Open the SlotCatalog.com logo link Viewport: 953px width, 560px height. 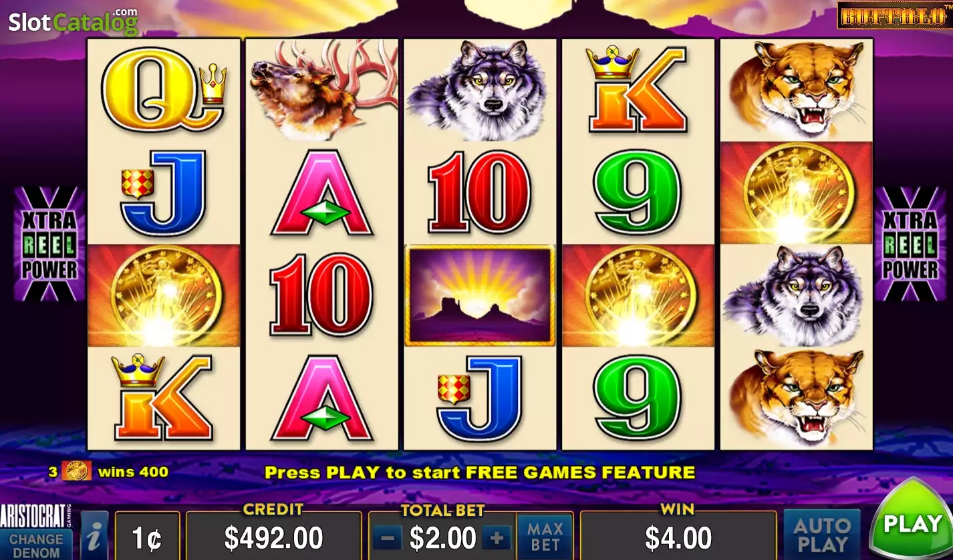click(73, 21)
